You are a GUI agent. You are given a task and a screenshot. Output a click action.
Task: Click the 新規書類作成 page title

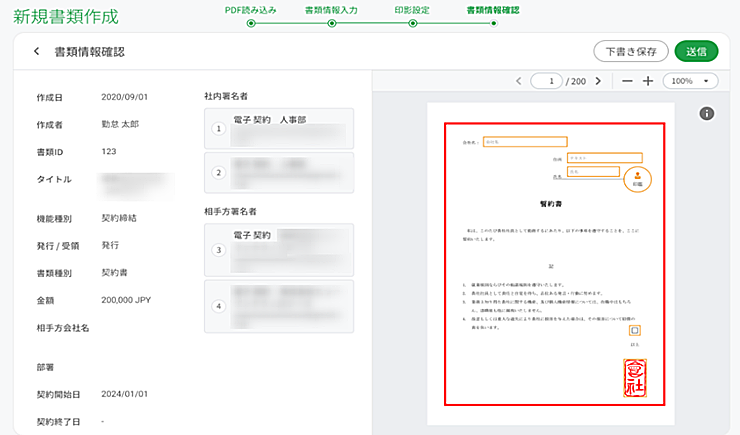coord(66,17)
